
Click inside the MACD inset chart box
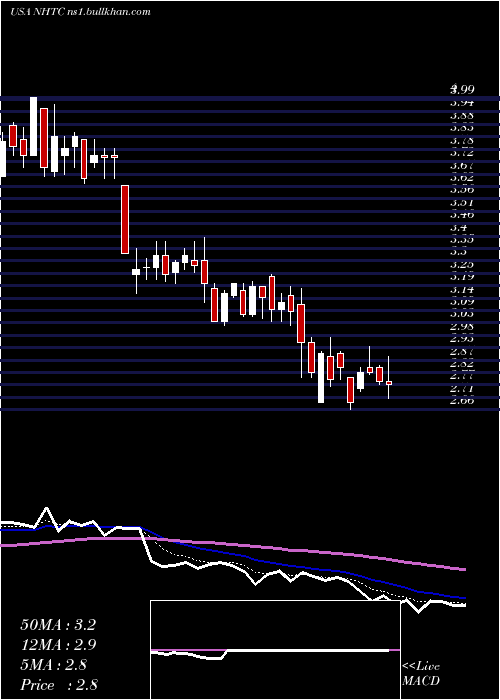pos(275,650)
